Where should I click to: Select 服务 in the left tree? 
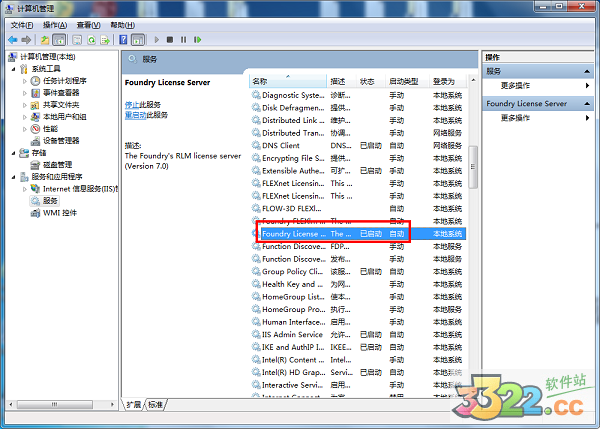50,201
